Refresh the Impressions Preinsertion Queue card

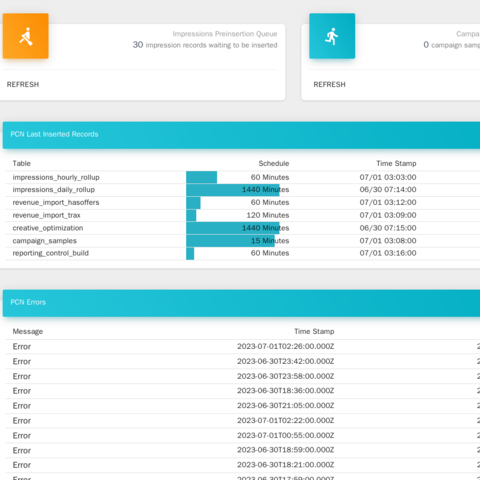tap(23, 84)
